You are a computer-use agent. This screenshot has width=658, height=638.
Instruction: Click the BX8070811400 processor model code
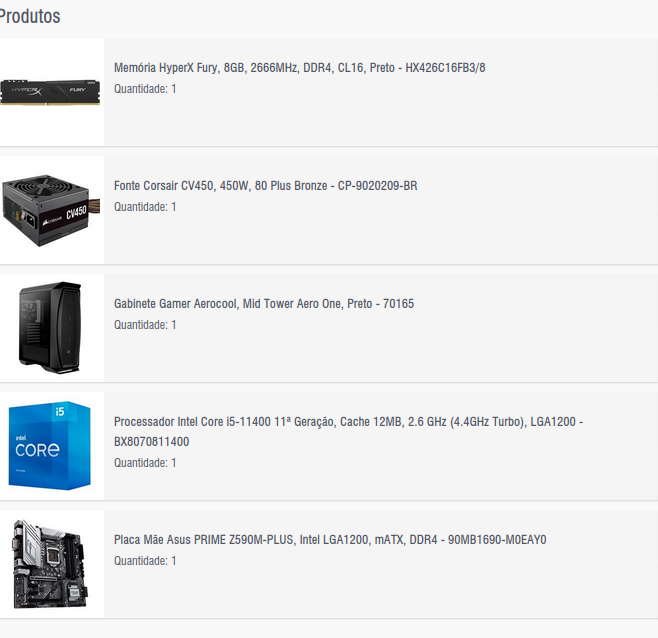point(151,442)
